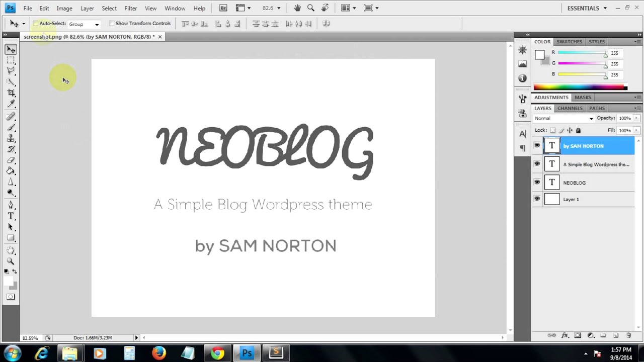
Task: Open the Layer menu
Action: [87, 8]
